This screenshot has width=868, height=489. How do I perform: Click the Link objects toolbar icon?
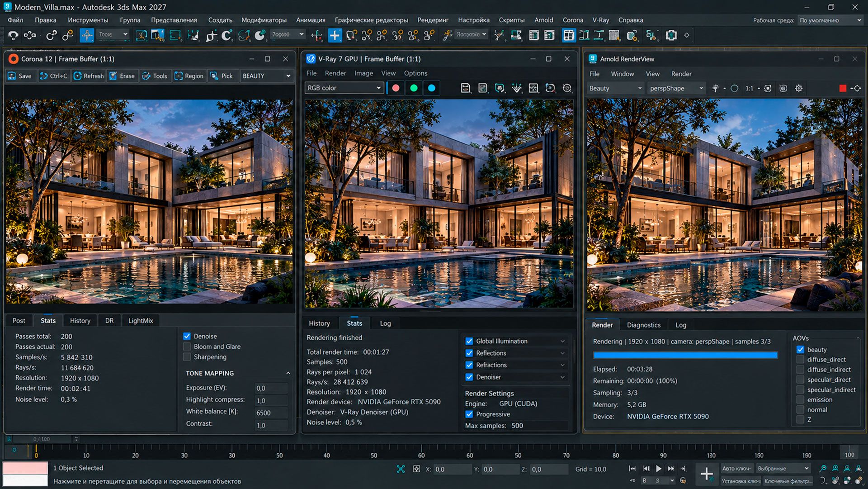[52, 35]
